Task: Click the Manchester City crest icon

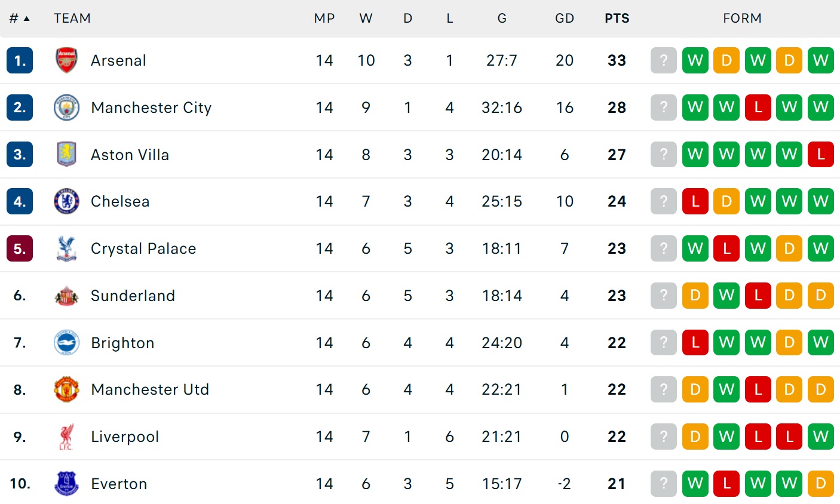Action: click(x=66, y=107)
